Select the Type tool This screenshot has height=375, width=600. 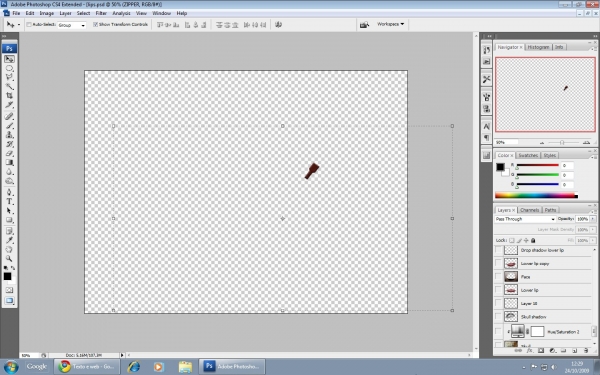9,201
